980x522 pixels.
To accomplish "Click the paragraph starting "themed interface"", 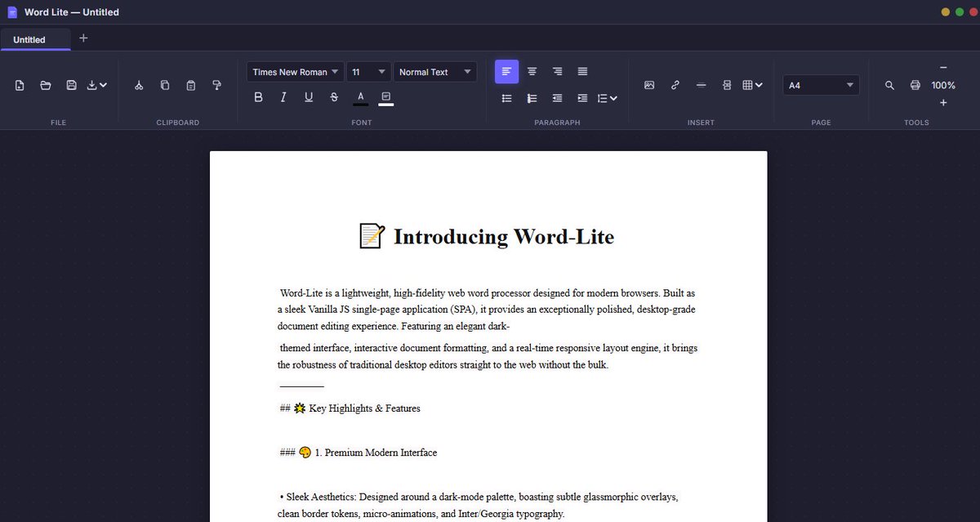I will [x=488, y=356].
